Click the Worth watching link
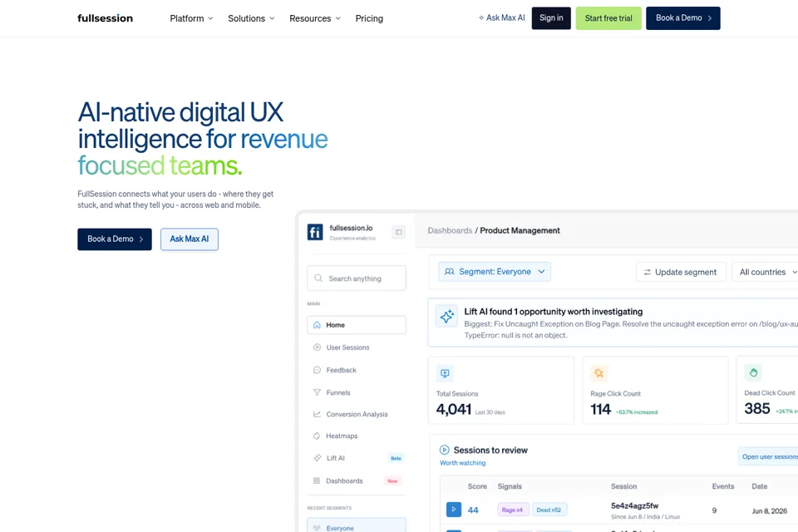 [x=463, y=463]
